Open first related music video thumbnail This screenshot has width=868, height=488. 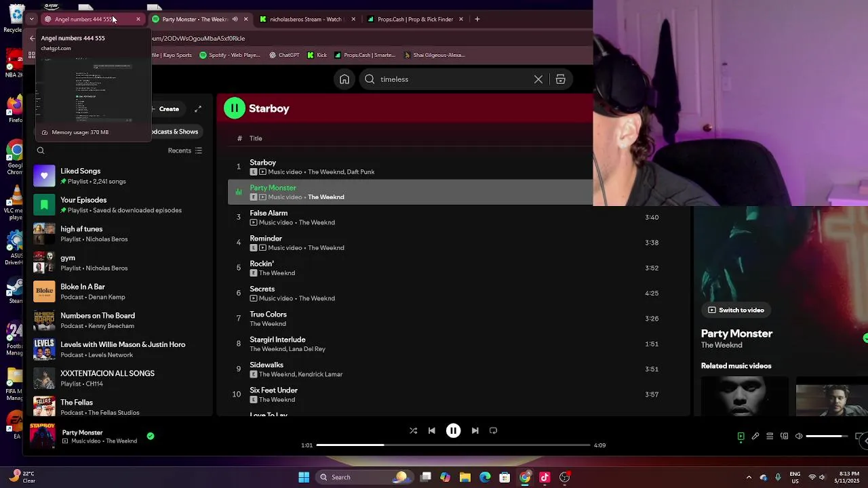[x=745, y=396]
